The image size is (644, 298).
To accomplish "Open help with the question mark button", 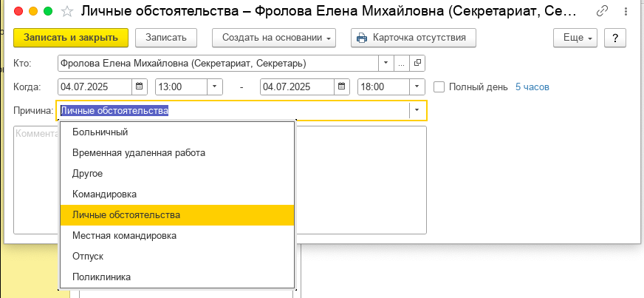I will 615,38.
